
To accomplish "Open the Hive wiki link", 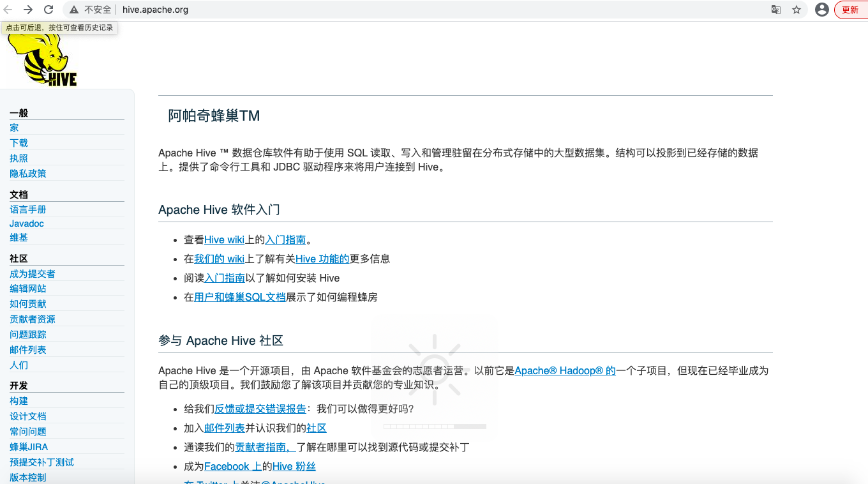I will (x=224, y=239).
